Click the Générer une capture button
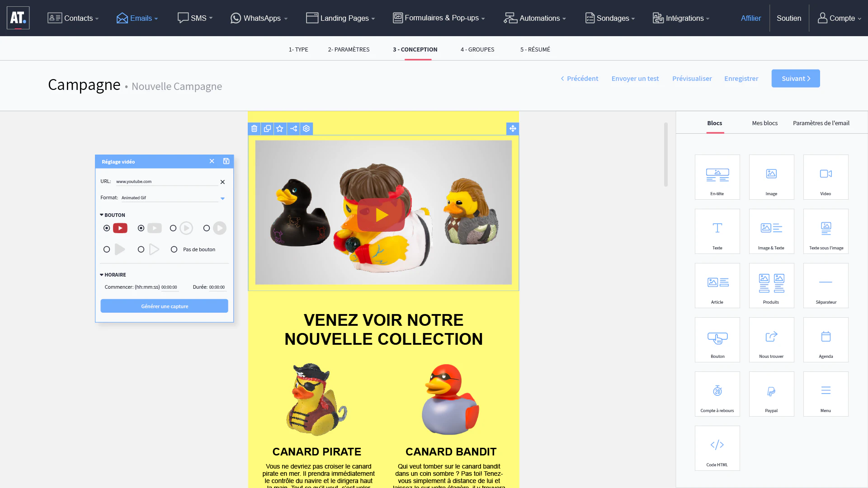The height and width of the screenshot is (488, 868). pos(164,306)
